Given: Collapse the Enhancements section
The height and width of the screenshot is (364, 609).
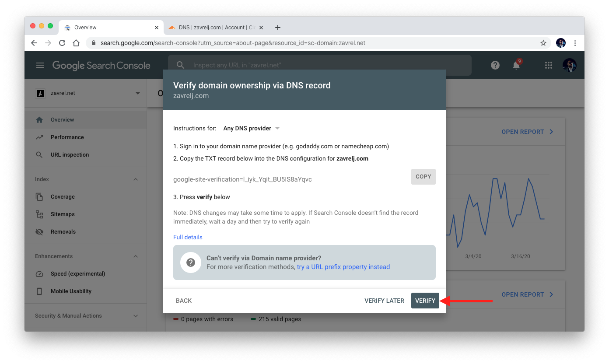Looking at the screenshot, I should pyautogui.click(x=136, y=256).
